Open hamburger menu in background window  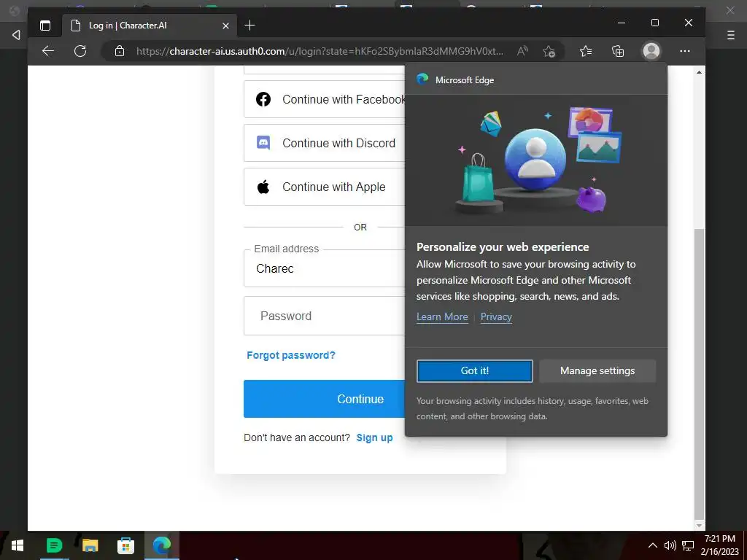click(730, 35)
